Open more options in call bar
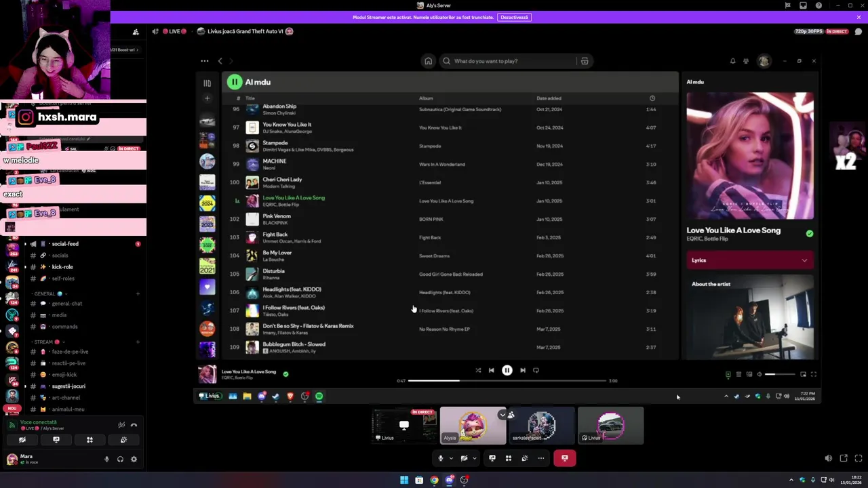868x488 pixels. (540, 458)
